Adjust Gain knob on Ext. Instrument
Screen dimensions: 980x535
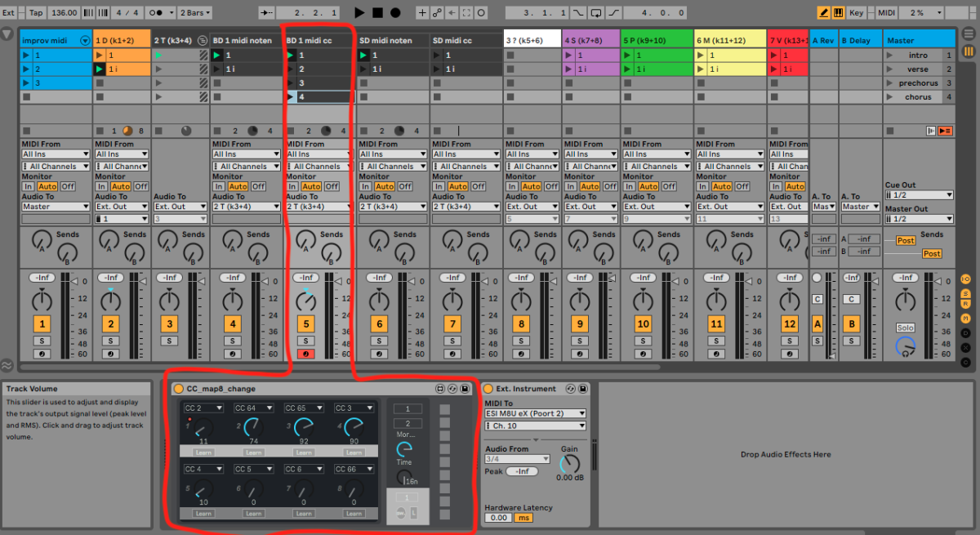(568, 465)
